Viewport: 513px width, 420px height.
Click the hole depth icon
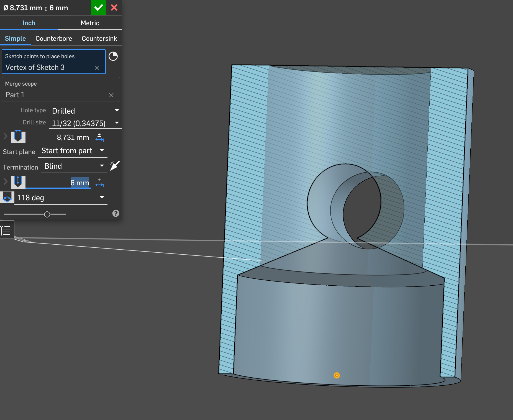click(x=18, y=181)
